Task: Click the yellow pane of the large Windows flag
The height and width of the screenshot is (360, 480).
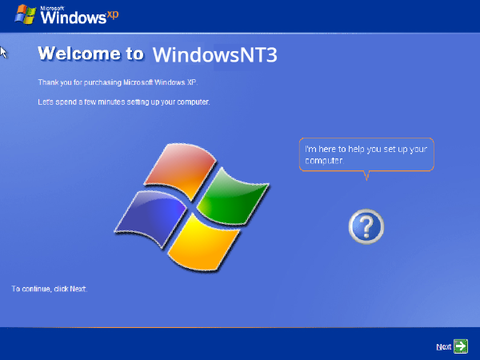Action: tap(203, 243)
